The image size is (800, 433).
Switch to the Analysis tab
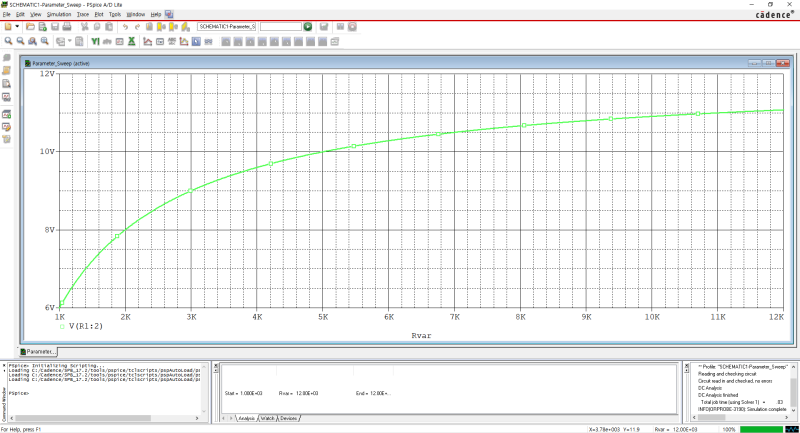246,418
